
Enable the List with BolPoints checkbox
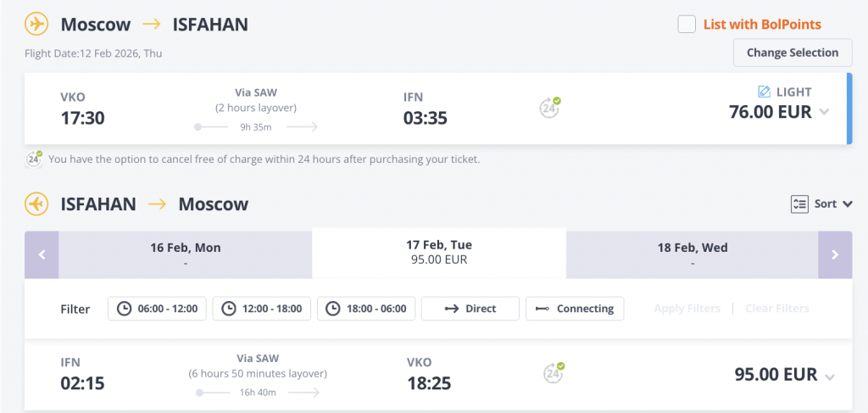tap(687, 25)
